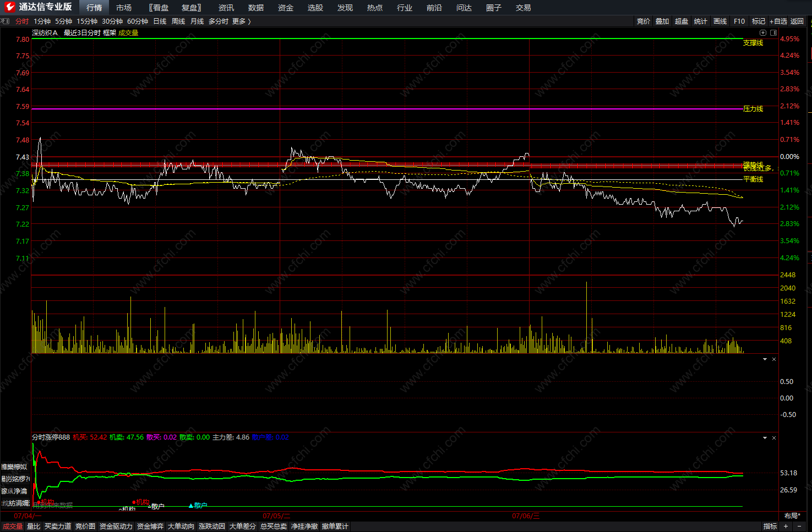Click the 通达信 red logo icon
The width and height of the screenshot is (812, 532).
[x=9, y=7]
